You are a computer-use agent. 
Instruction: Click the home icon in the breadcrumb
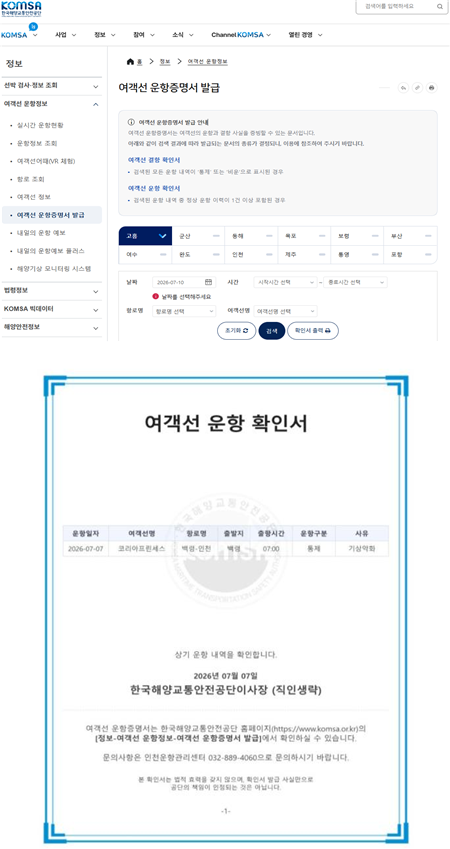[x=129, y=62]
